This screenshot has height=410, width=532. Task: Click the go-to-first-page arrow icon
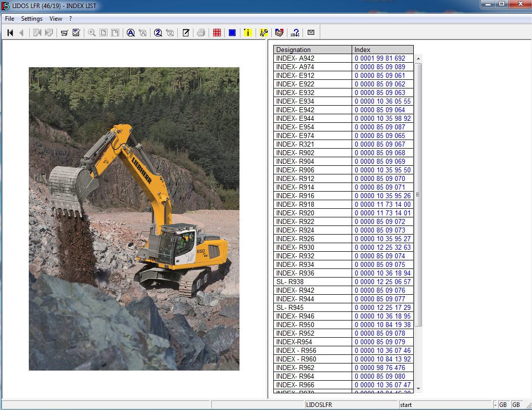pyautogui.click(x=10, y=33)
